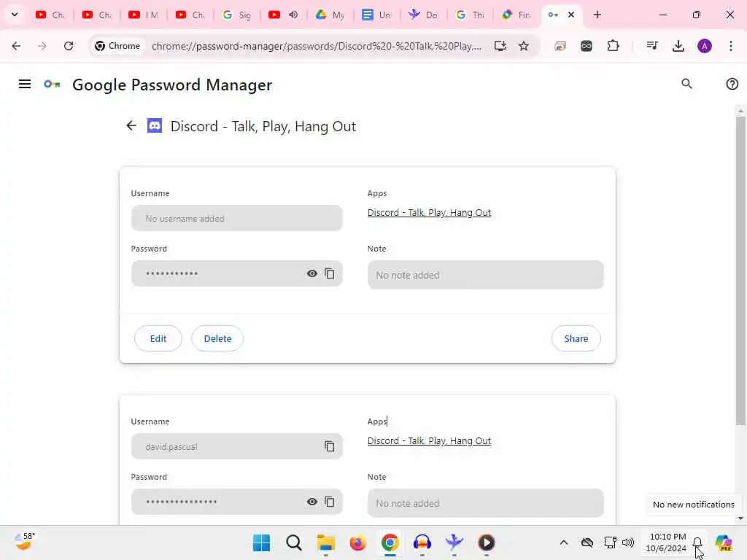Switch to the 'My' Google Drive tab
This screenshot has height=560, width=747.
coord(330,15)
